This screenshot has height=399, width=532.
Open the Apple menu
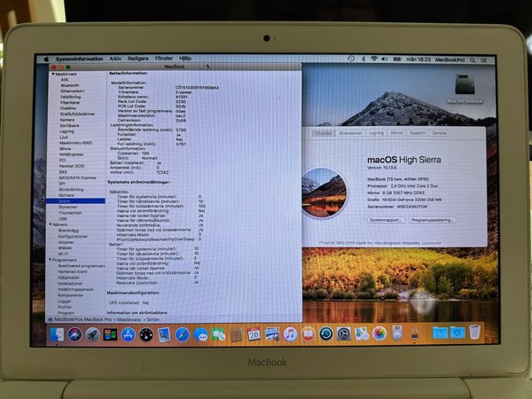(47, 59)
